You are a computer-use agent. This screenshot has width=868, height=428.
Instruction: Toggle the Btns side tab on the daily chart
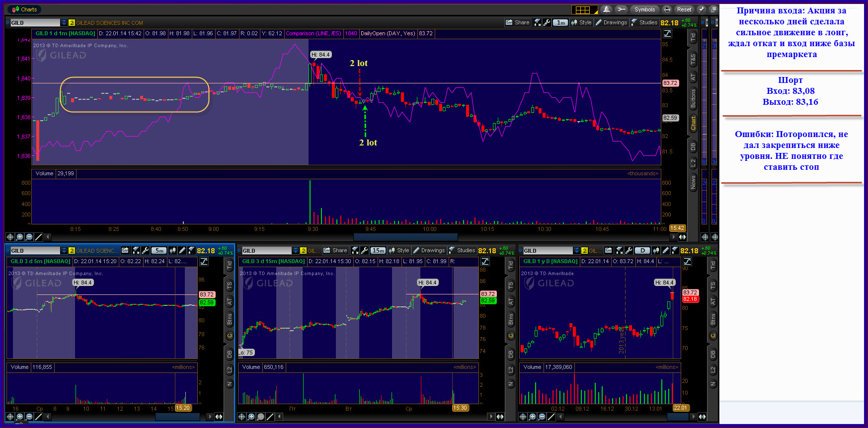pyautogui.click(x=713, y=319)
